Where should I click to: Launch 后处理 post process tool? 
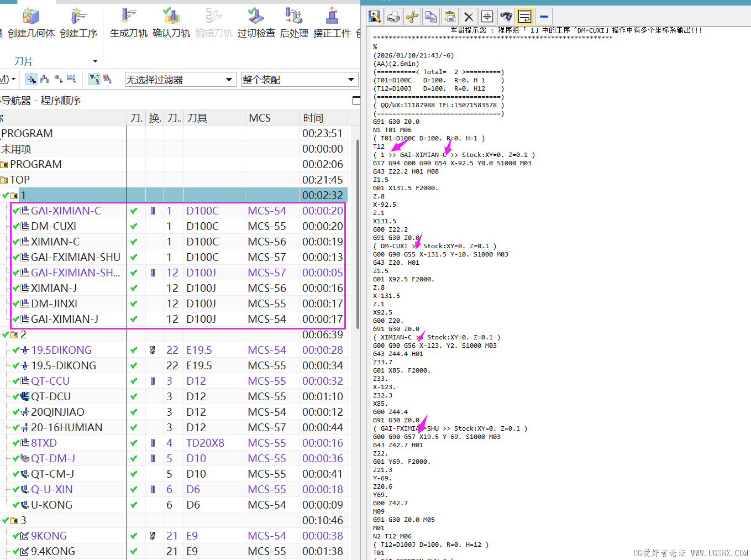coord(294,17)
